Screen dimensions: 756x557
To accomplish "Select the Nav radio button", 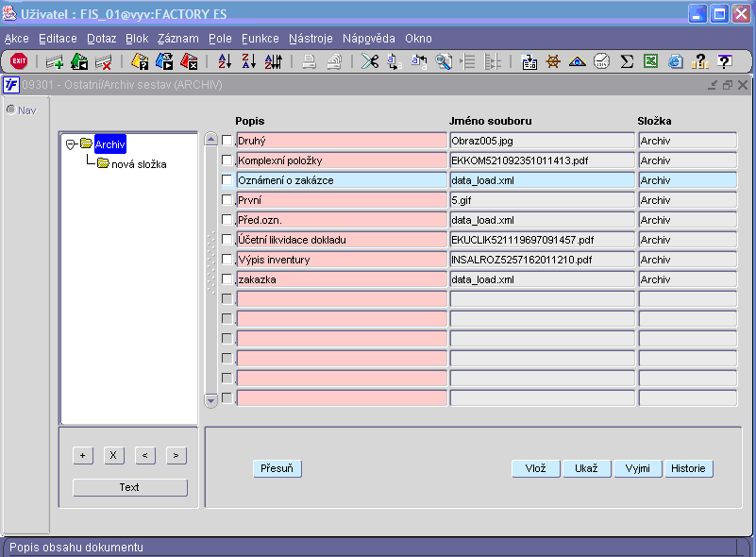I will click(x=11, y=110).
